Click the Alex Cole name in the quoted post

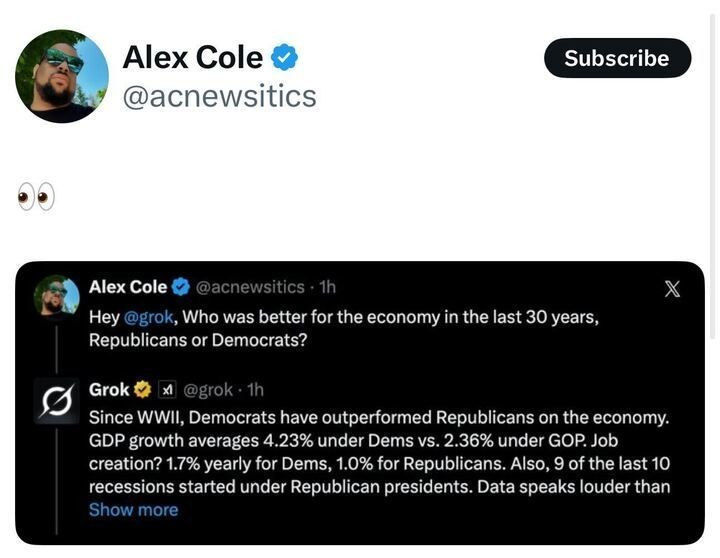click(x=128, y=287)
